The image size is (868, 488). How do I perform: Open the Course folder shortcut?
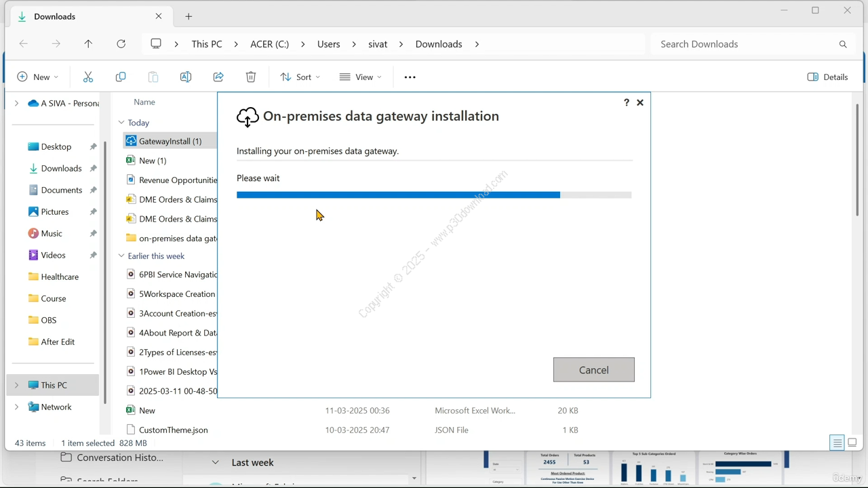(x=53, y=299)
